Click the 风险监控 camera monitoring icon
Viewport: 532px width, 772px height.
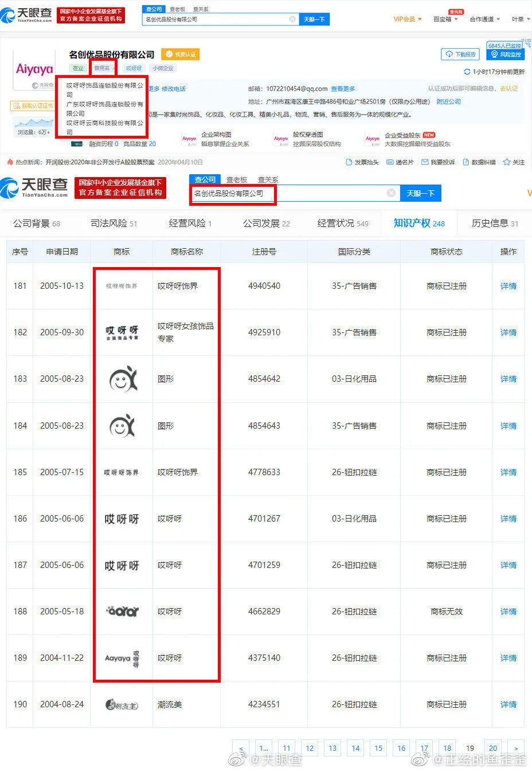point(494,54)
